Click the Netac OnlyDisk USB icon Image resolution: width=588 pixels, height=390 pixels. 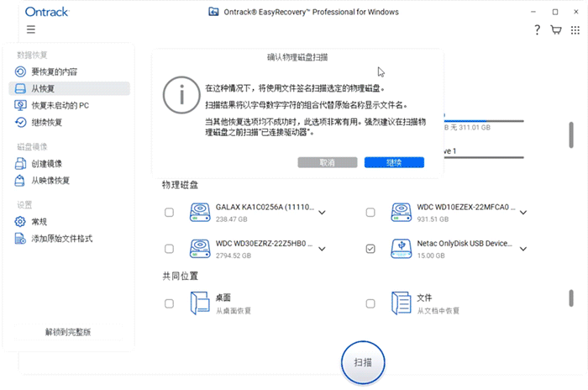pyautogui.click(x=402, y=249)
